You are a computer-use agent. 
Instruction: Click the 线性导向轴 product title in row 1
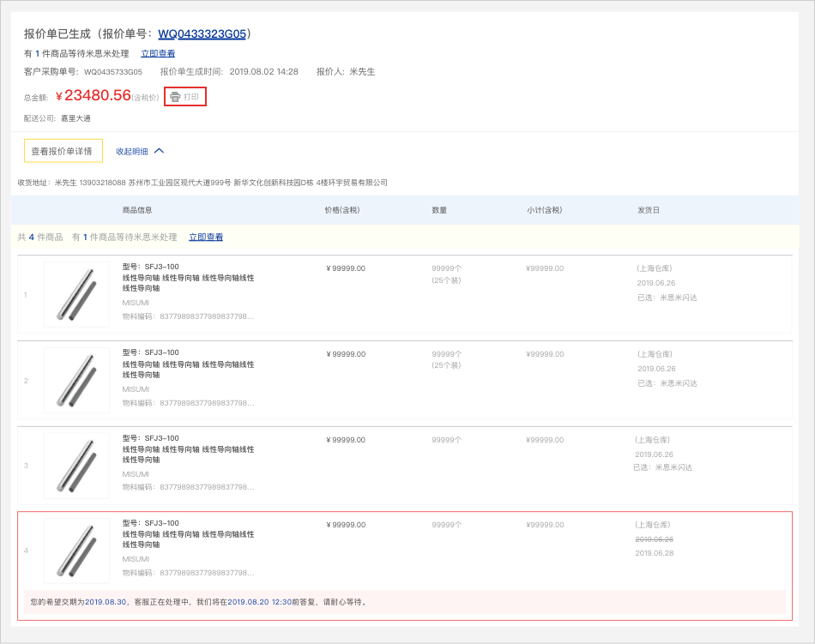coord(188,283)
